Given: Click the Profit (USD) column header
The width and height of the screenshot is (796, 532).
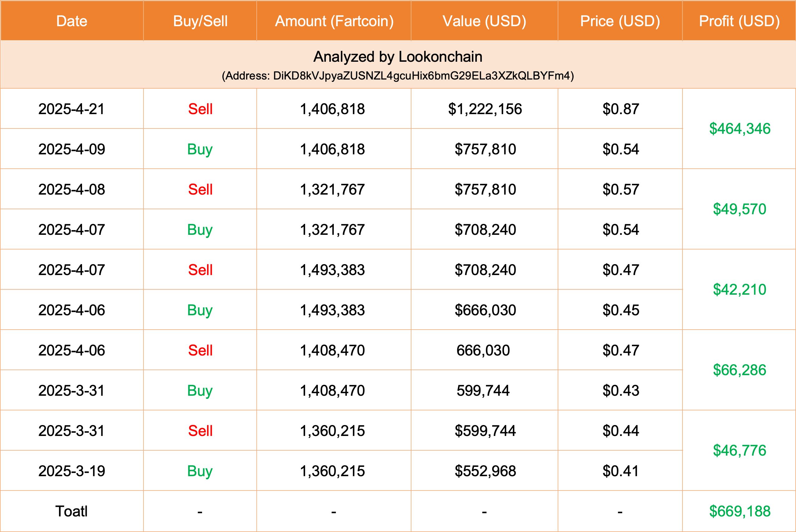Looking at the screenshot, I should (x=739, y=21).
